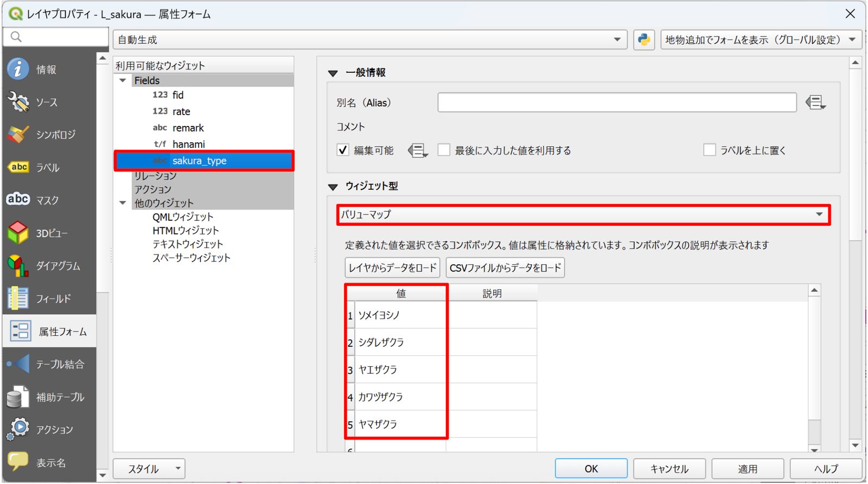The height and width of the screenshot is (484, 868).
Task: Open the シンボロジ (Symbology) section
Action: (x=49, y=135)
